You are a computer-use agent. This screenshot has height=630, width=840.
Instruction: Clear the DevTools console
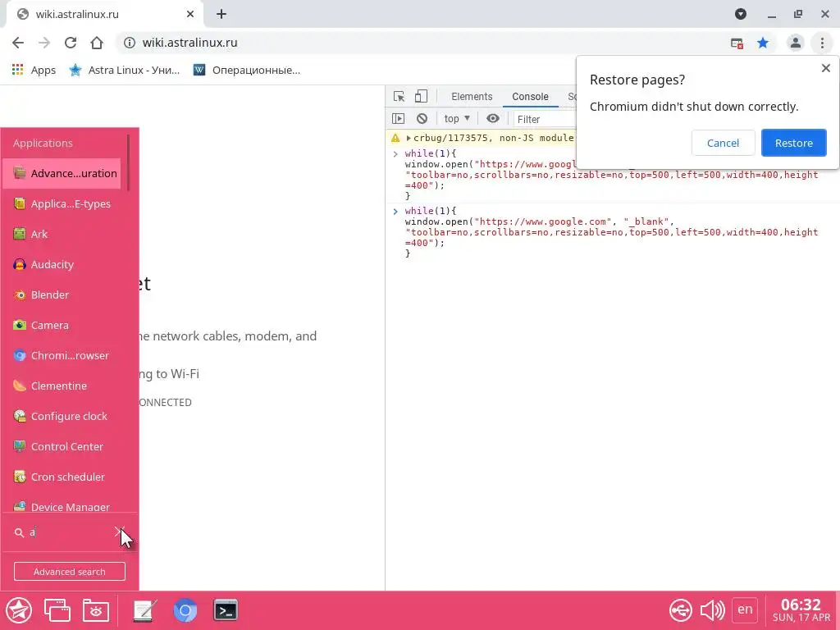(422, 119)
